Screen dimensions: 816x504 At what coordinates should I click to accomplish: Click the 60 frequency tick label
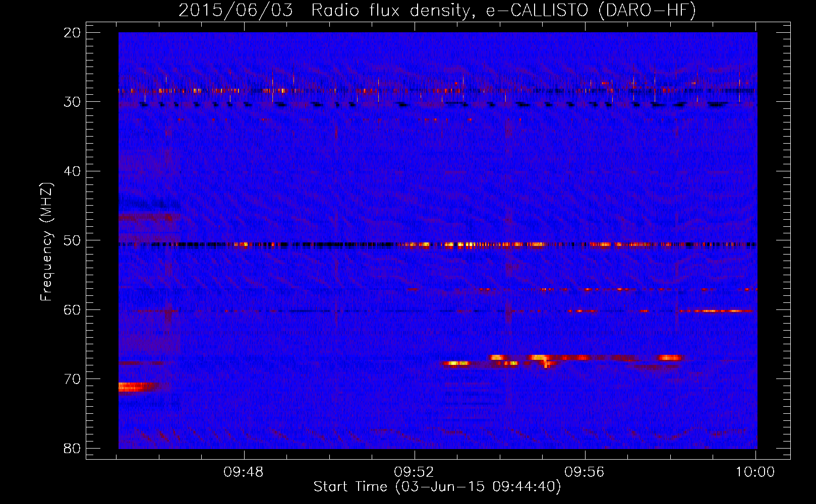[72, 310]
